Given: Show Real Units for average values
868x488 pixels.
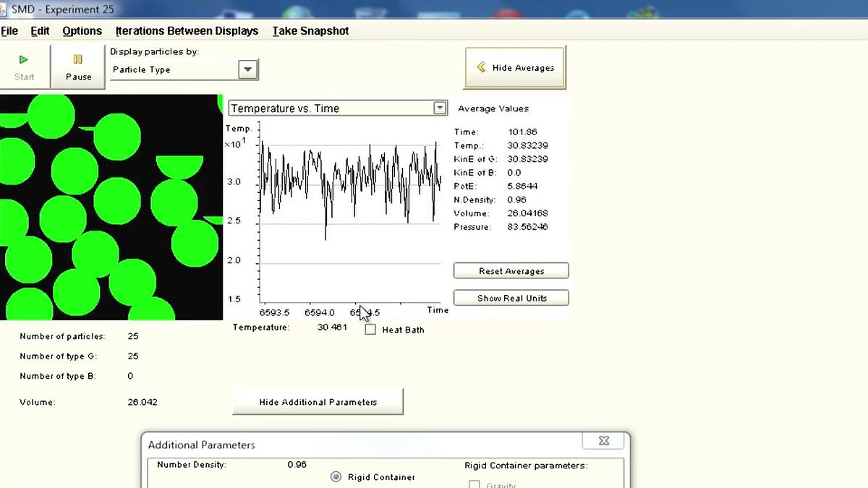Looking at the screenshot, I should (511, 297).
